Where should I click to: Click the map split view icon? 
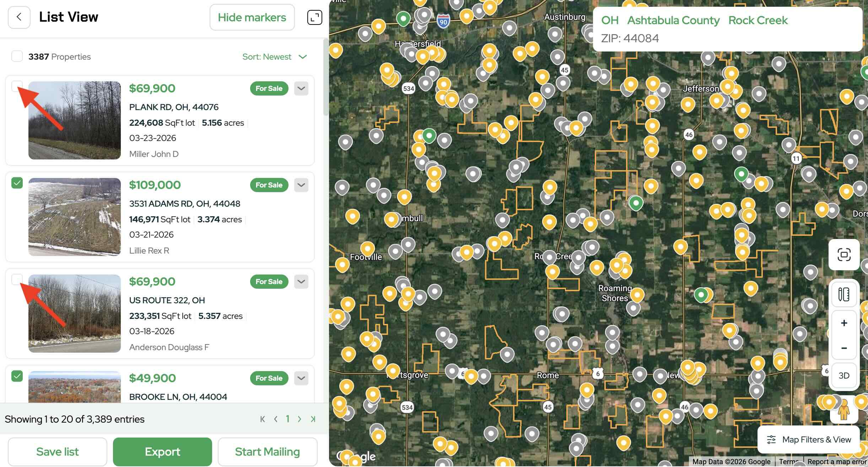(x=844, y=294)
